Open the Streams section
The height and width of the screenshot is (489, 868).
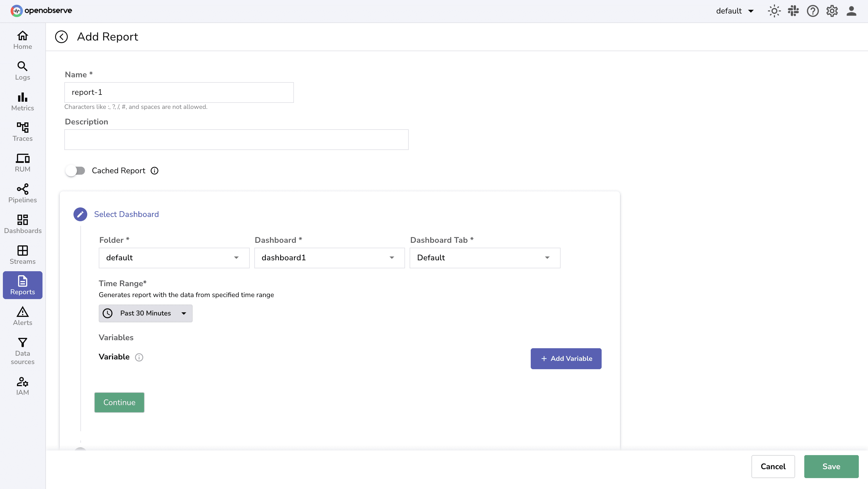pyautogui.click(x=22, y=255)
